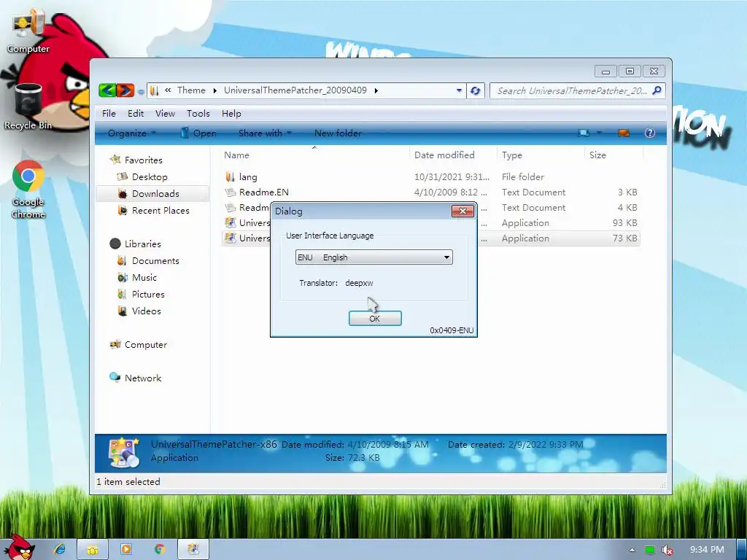Open the View menu

(165, 113)
